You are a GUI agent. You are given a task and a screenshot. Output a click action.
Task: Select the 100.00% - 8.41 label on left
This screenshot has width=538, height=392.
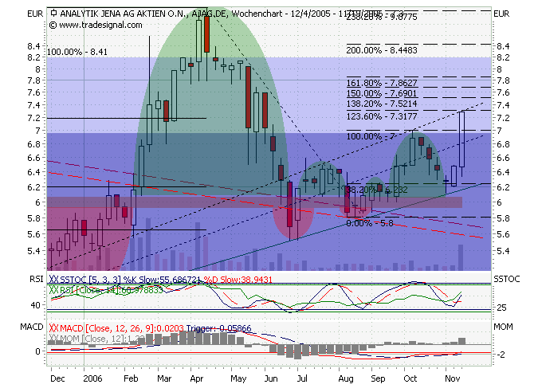point(77,52)
